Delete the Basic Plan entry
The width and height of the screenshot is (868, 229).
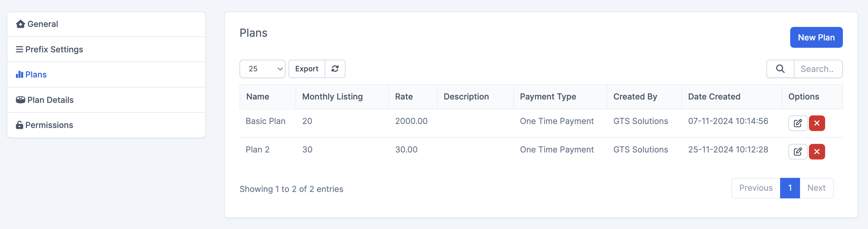[x=817, y=123]
